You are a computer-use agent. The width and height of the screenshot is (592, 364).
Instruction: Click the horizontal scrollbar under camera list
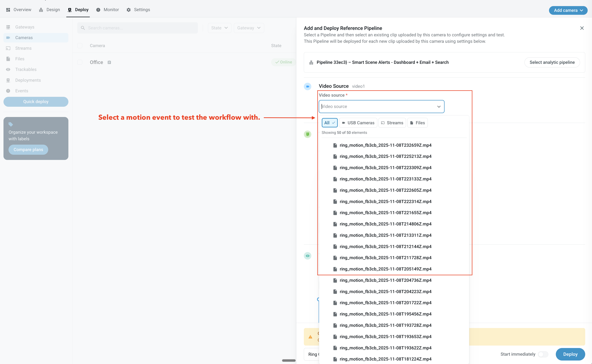(289, 360)
